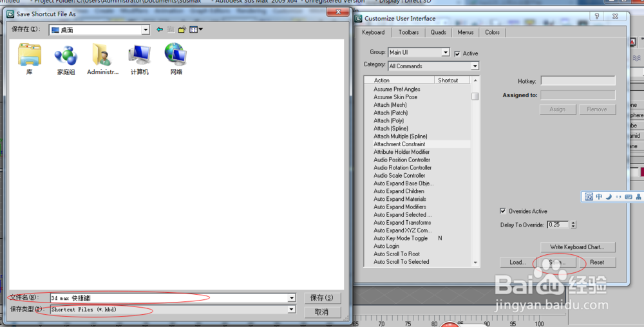Select Auto Key Mode Toggle action
This screenshot has width=644, height=327.
point(401,238)
